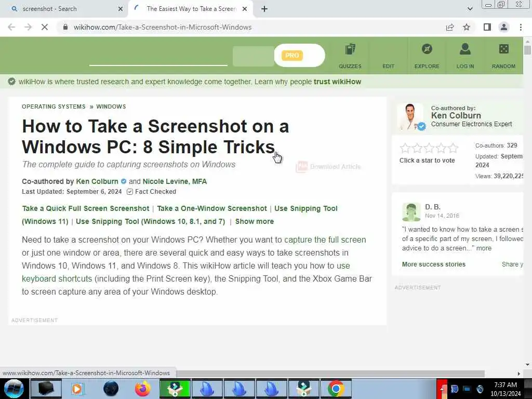Open 'keyboard shortcuts' inline link

(57, 279)
